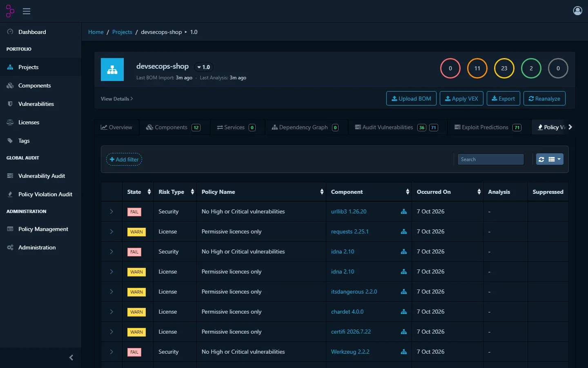Open the 1.0 version dropdown

203,67
